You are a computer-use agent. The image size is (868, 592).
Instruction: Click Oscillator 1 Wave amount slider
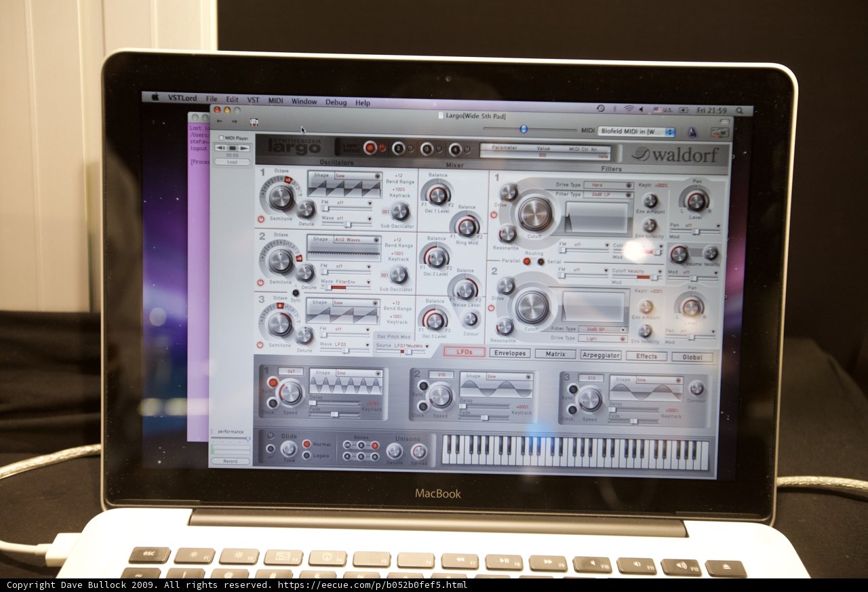tap(347, 224)
